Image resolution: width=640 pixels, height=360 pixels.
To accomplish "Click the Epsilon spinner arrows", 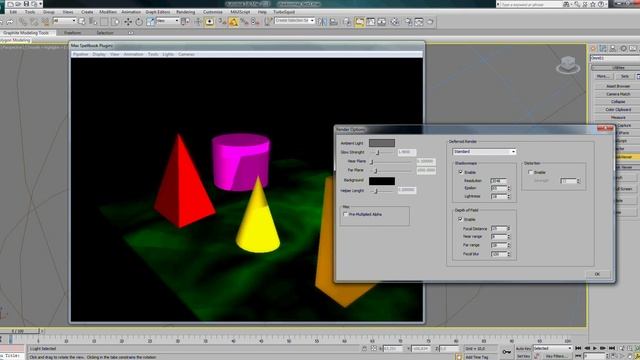I will [509, 188].
